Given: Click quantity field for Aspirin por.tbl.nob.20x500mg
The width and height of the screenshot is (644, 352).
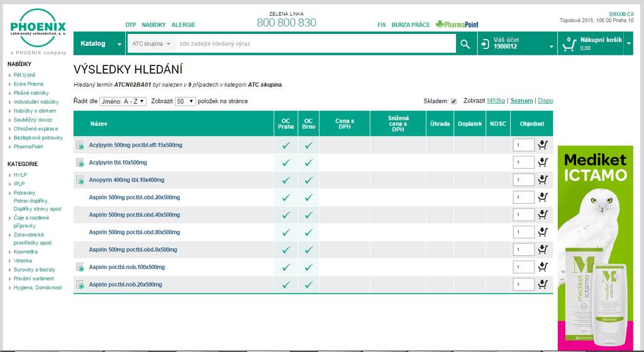Looking at the screenshot, I should click(523, 284).
